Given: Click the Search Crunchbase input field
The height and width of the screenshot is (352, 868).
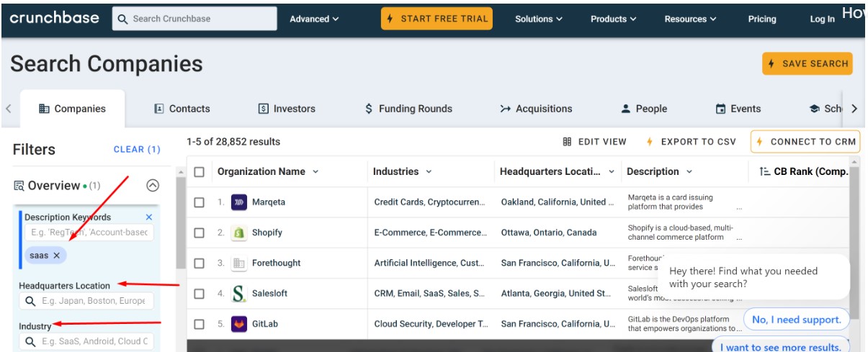Looking at the screenshot, I should point(194,19).
